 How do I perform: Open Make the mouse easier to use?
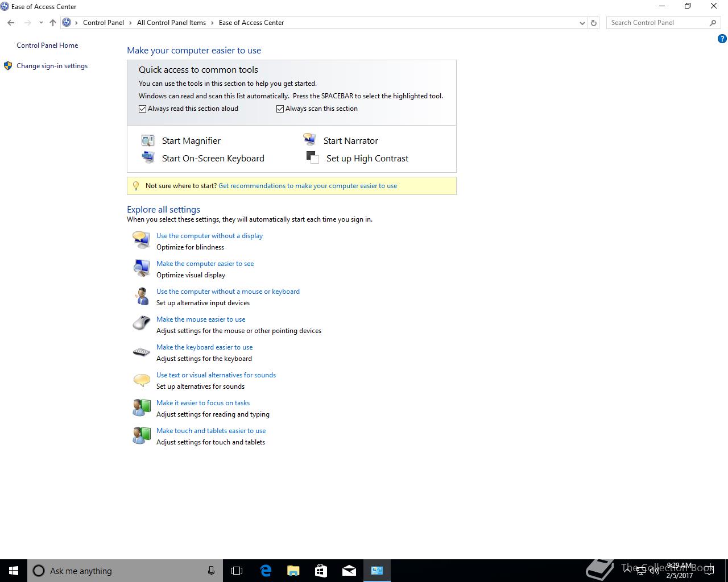coord(201,319)
